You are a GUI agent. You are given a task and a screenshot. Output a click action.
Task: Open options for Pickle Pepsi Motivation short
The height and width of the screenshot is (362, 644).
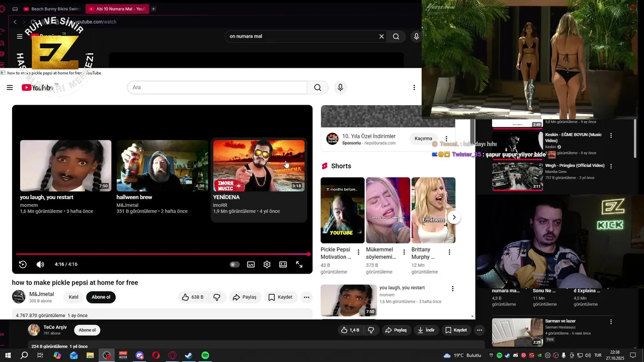358,252
